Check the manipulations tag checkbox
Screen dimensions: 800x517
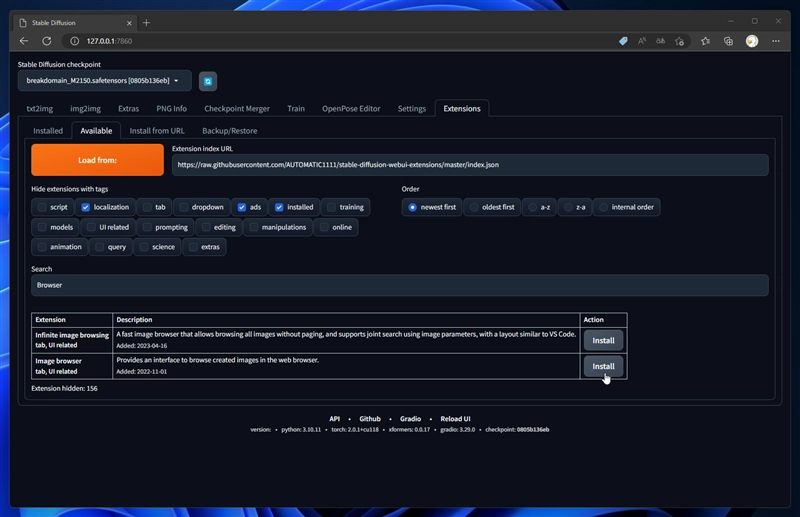coord(254,227)
